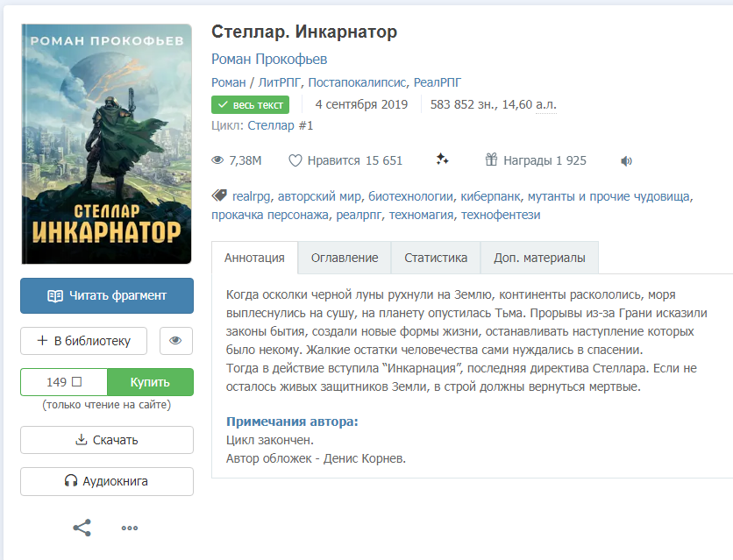Click the views eye counter 7,38M
Image resolution: width=733 pixels, height=560 pixels.
(237, 160)
